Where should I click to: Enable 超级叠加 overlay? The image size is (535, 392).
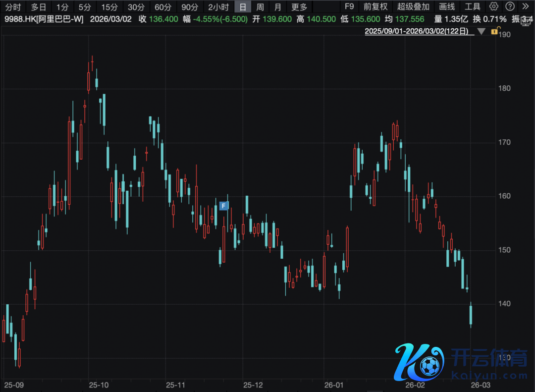tap(413, 7)
